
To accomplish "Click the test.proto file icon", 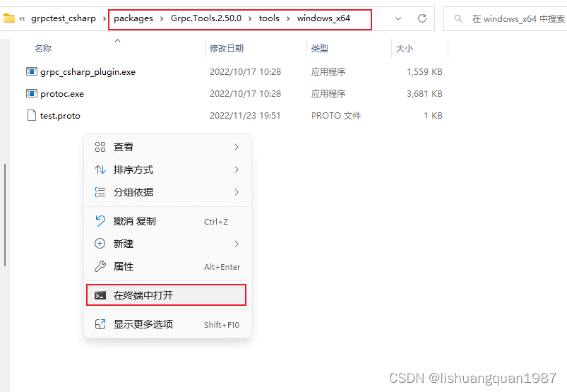I will tap(31, 115).
